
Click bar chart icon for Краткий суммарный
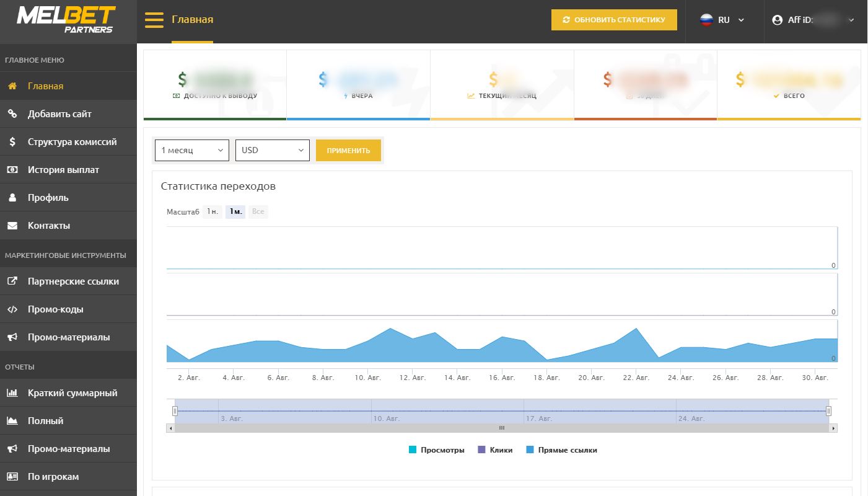point(12,393)
